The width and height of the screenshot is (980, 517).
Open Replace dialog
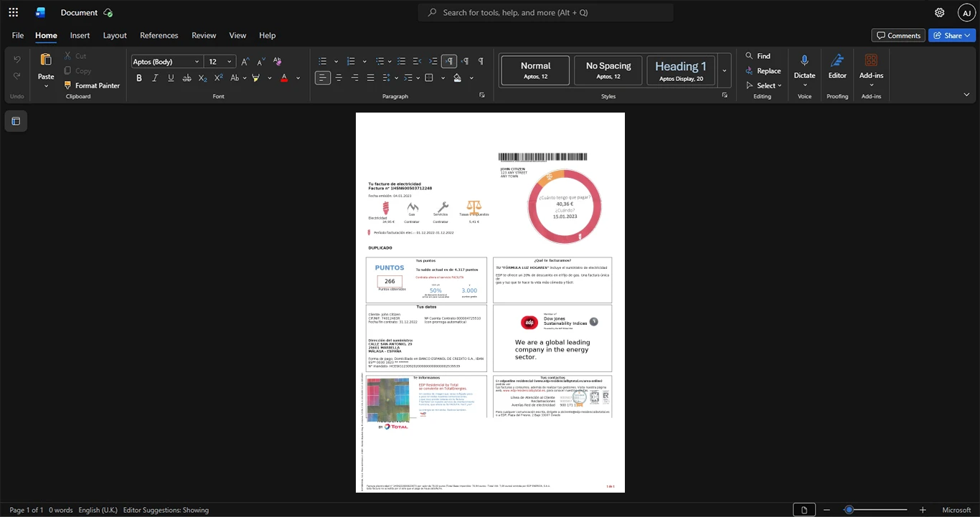point(763,71)
